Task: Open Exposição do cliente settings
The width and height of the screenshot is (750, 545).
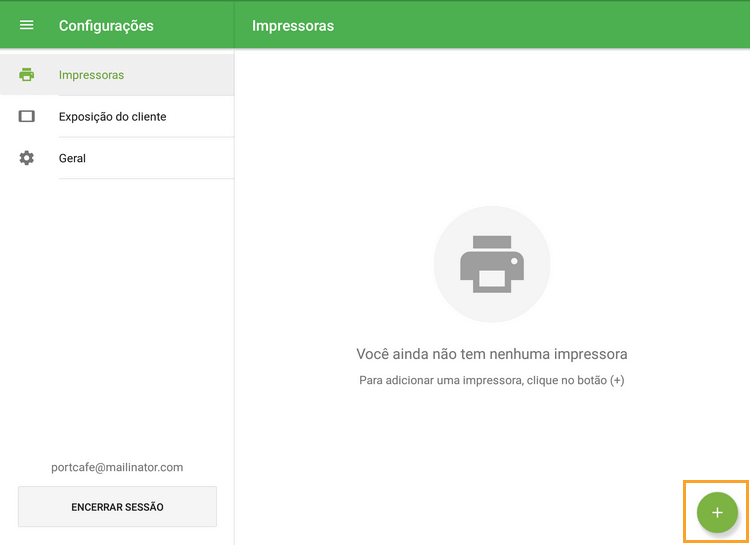Action: [x=117, y=116]
